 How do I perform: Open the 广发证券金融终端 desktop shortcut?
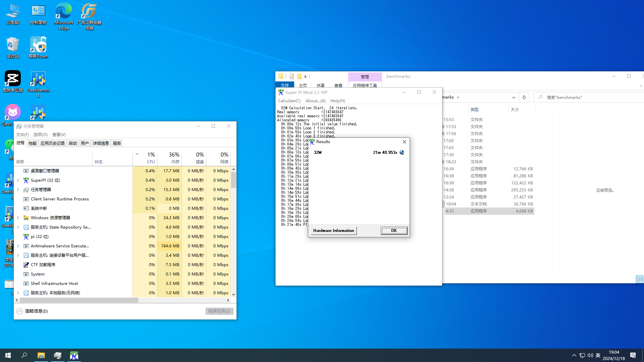coord(89,16)
